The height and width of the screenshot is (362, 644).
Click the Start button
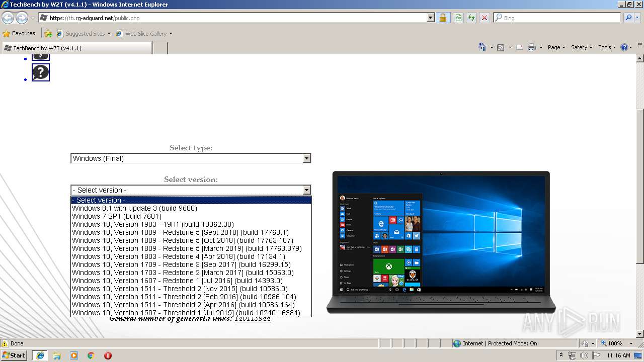15,355
